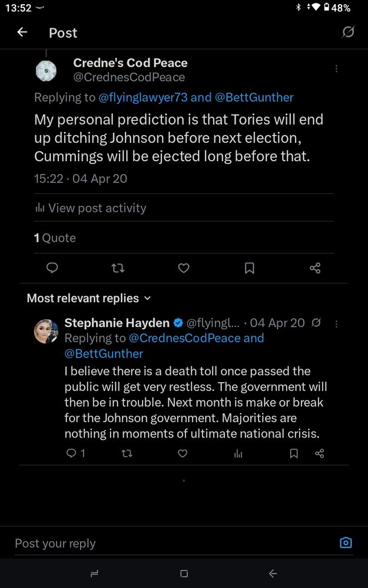Image resolution: width=368 pixels, height=588 pixels.
Task: Open the 1 Quote list
Action: 55,238
